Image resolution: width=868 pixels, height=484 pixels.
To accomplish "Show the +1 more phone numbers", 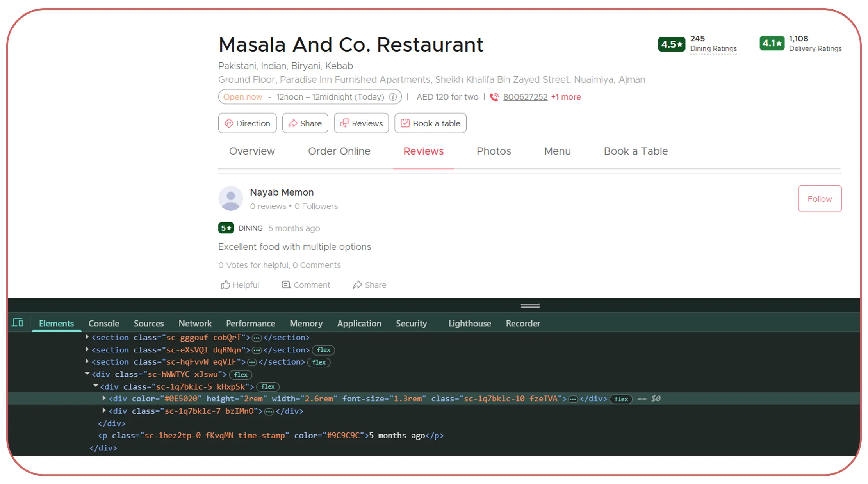I will tap(566, 97).
